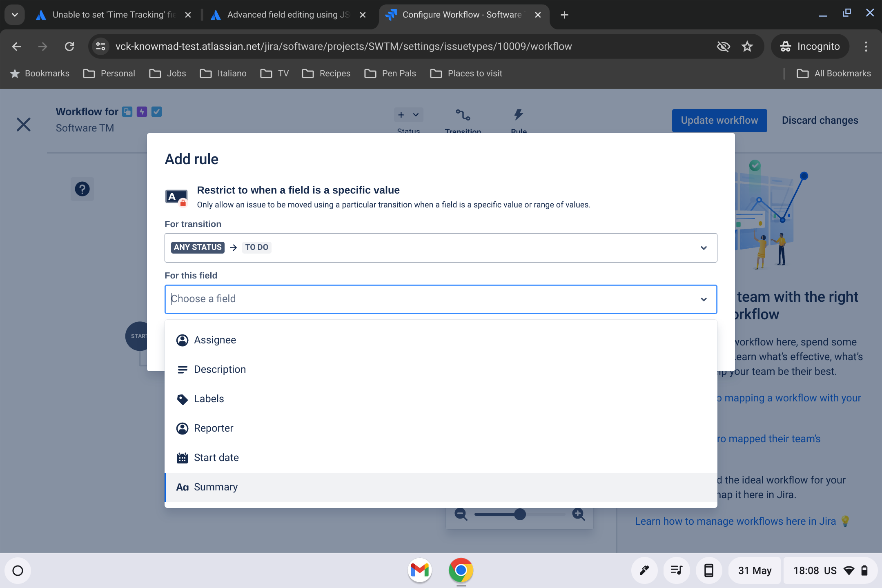Screen dimensions: 882x588
Task: Click the Discard changes button
Action: point(819,120)
